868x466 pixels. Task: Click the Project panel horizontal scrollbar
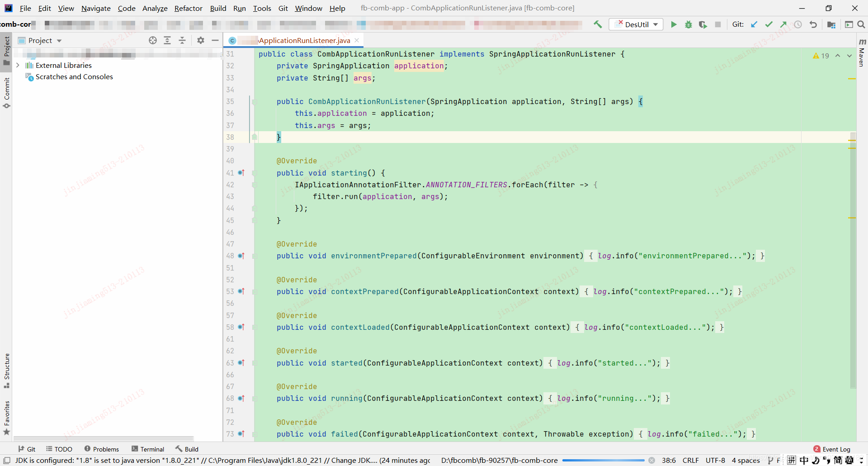[x=104, y=438]
